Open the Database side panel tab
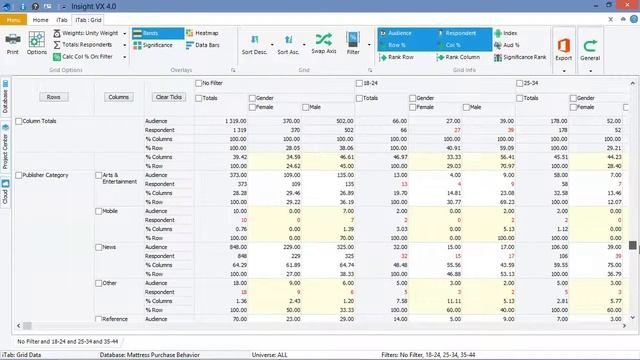Viewport: 640px width, 360px height. [5, 97]
